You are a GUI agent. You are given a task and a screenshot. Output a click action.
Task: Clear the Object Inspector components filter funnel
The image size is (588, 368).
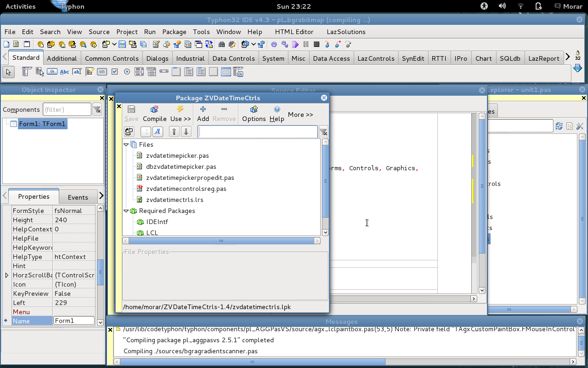click(97, 109)
